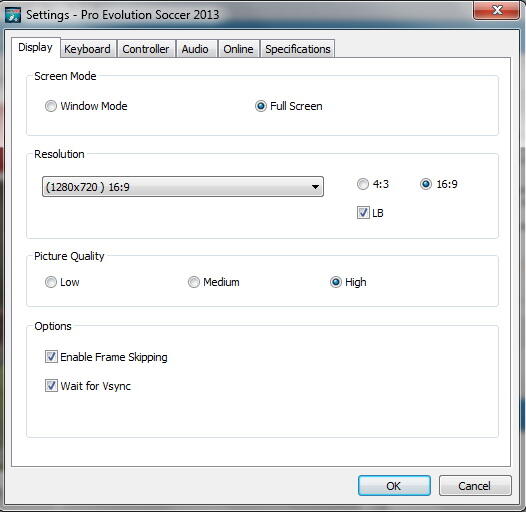Switch to the Keyboard tab
This screenshot has height=512, width=526.
pyautogui.click(x=87, y=49)
